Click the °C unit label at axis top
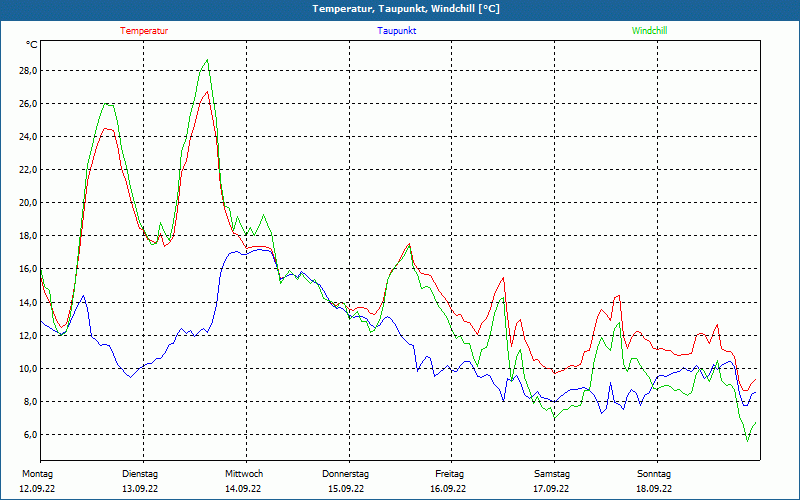The width and height of the screenshot is (800, 500). 32,45
